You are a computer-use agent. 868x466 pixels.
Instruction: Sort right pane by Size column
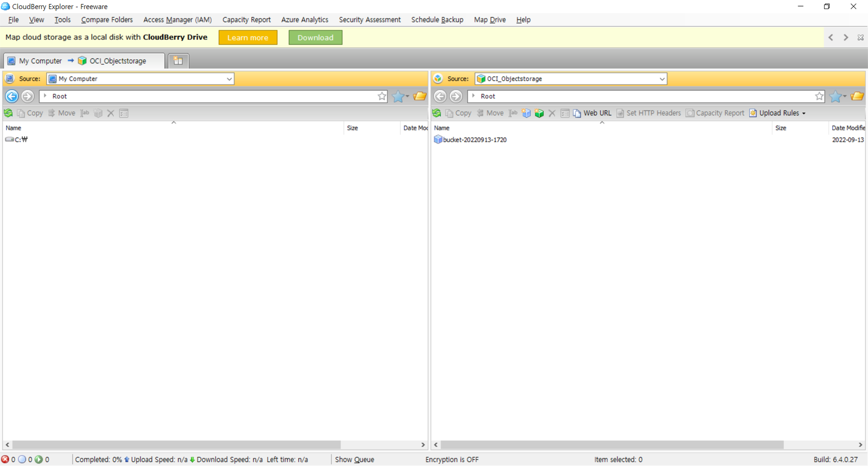tap(800, 128)
